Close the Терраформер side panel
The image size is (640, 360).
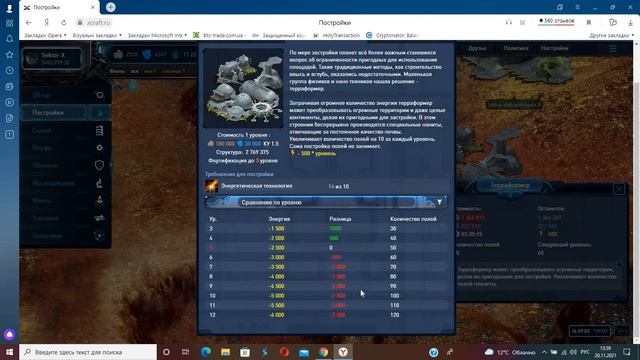[619, 189]
